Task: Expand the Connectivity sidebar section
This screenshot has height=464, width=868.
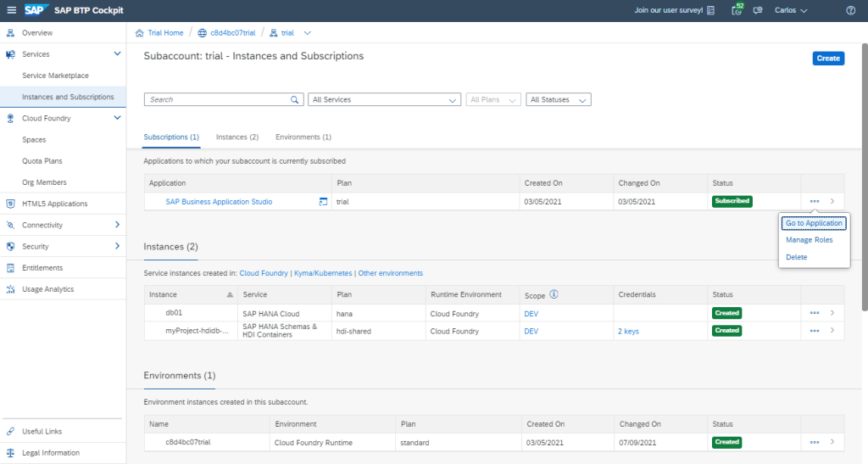Action: pyautogui.click(x=117, y=224)
